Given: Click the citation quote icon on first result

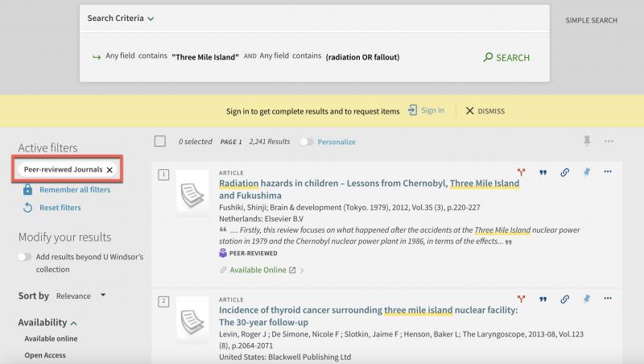Looking at the screenshot, I should [x=543, y=172].
